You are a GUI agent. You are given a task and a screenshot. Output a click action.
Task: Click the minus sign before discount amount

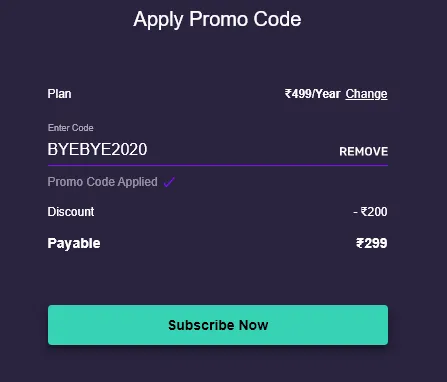pyautogui.click(x=355, y=212)
